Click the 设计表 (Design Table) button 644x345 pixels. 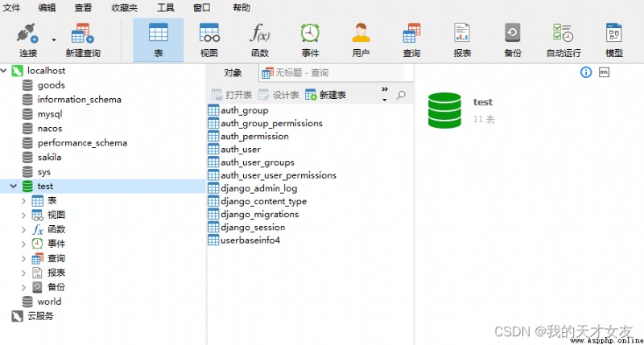tap(279, 95)
